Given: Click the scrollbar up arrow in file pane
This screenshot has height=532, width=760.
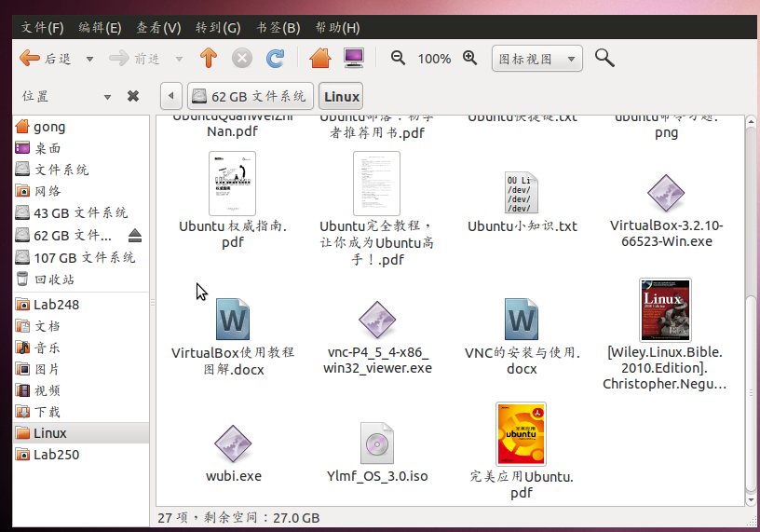Looking at the screenshot, I should pos(751,121).
